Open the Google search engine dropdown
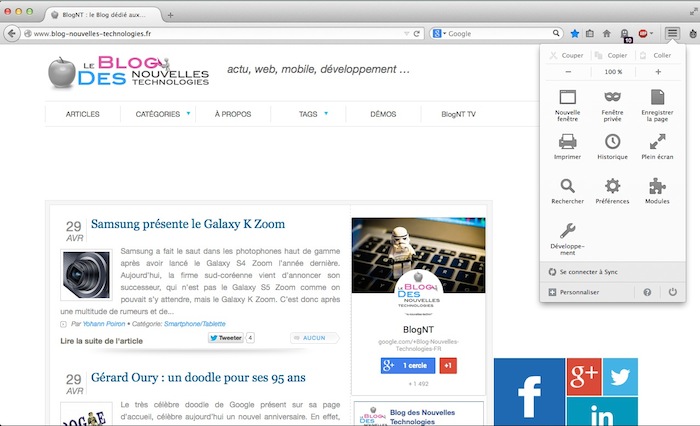This screenshot has height=426, width=700. (439, 33)
